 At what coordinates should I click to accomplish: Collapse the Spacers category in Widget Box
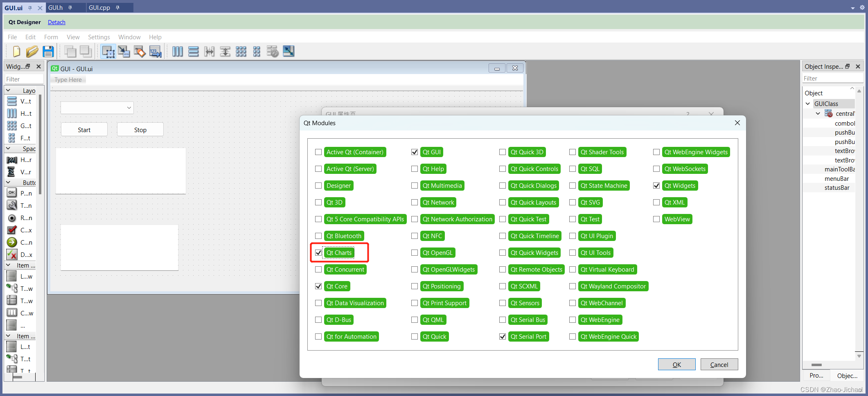coord(8,148)
